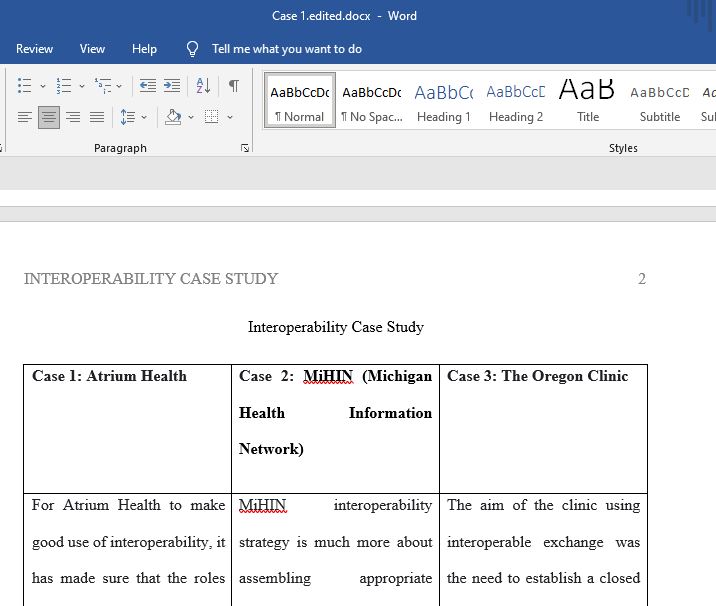This screenshot has width=716, height=606.
Task: Click text For Atrium Health to make
Action: 128,505
